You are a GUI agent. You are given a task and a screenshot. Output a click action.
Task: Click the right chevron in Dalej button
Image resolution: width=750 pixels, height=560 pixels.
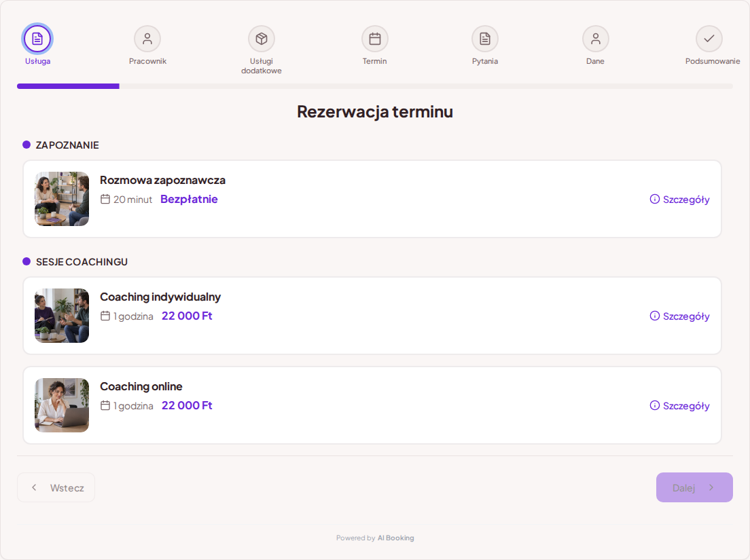click(711, 487)
